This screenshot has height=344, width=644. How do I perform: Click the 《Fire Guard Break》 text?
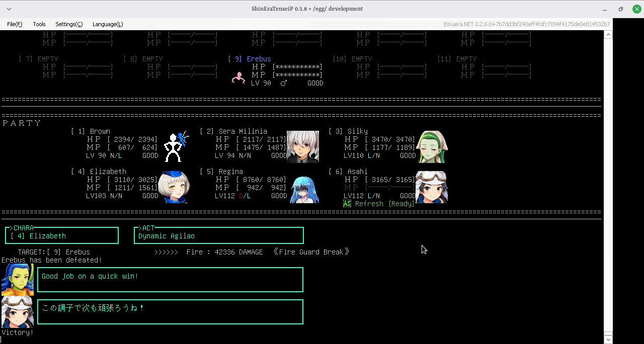[x=311, y=252]
